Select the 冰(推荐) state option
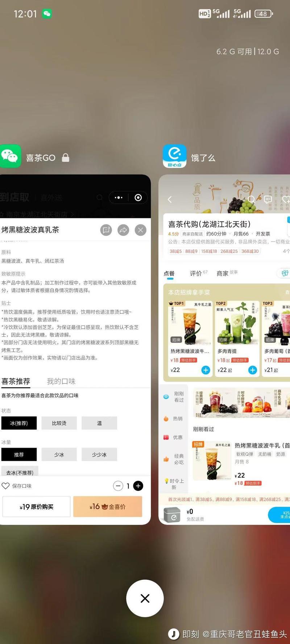Screen dimensions: 290x644 click(19, 423)
